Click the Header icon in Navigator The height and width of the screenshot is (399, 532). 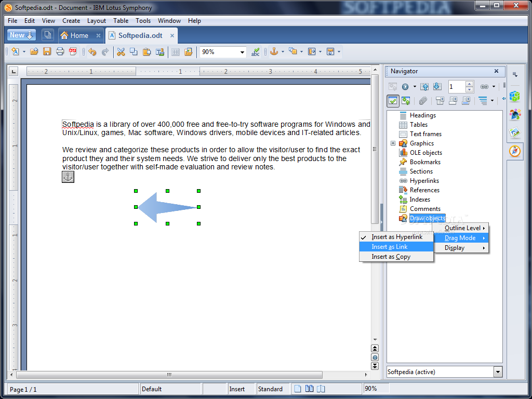pos(440,100)
